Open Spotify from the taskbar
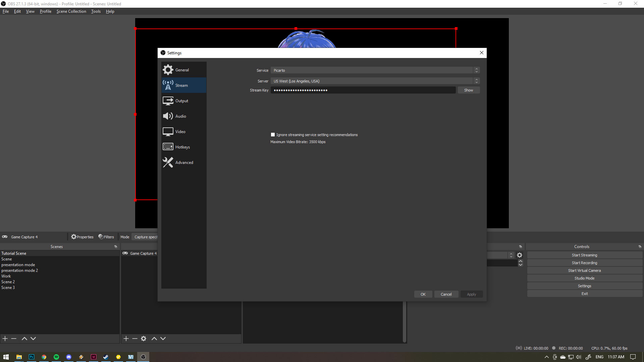The width and height of the screenshot is (644, 362). tap(56, 357)
